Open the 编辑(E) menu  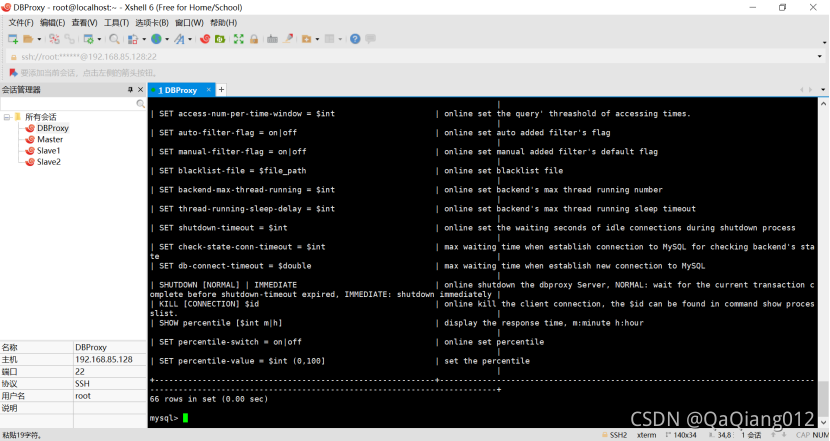click(52, 23)
